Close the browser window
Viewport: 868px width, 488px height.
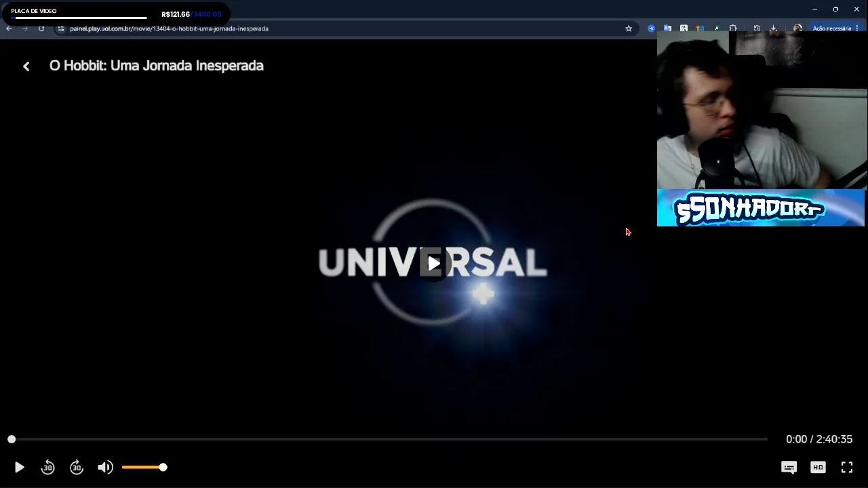[x=856, y=9]
